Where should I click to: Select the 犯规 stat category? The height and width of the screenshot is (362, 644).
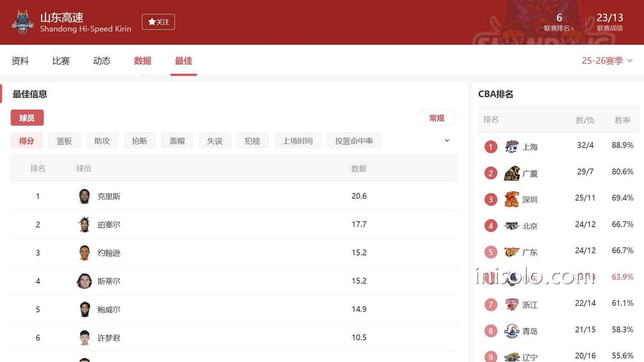pos(252,141)
